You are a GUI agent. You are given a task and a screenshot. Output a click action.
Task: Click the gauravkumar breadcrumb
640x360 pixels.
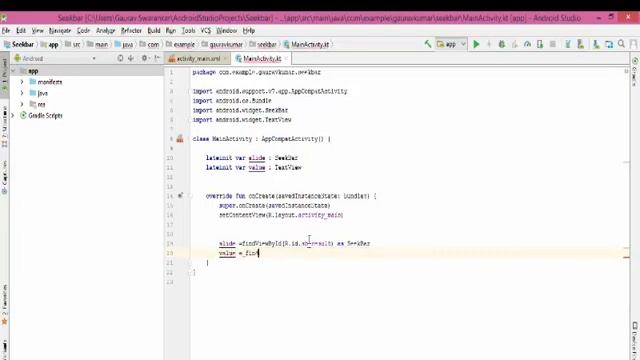(x=222, y=44)
